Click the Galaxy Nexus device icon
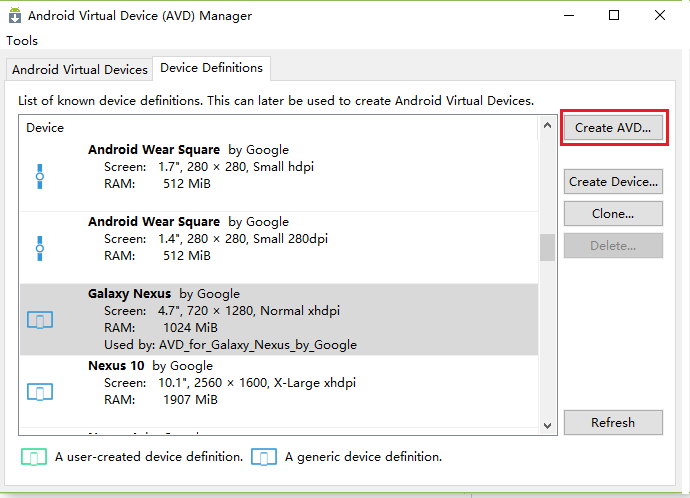Screen dimensions: 690x498 pyautogui.click(x=40, y=320)
